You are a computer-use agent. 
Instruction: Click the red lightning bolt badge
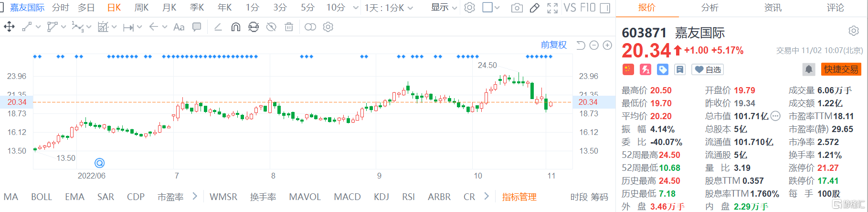tap(646, 69)
